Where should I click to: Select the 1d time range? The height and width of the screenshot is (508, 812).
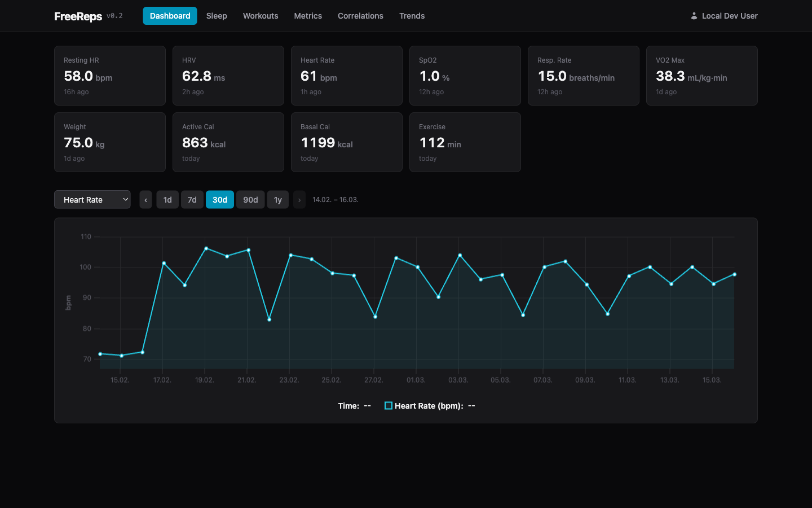point(167,199)
